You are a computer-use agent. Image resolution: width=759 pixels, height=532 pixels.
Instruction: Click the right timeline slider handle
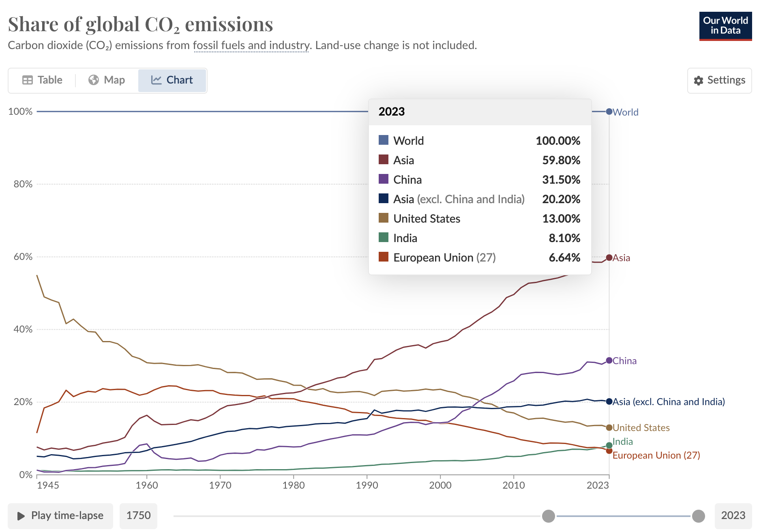[x=698, y=516]
